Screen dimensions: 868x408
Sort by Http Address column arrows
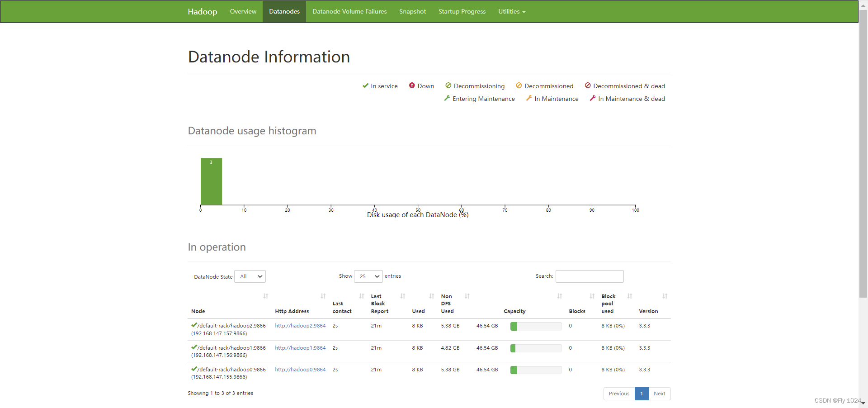323,296
